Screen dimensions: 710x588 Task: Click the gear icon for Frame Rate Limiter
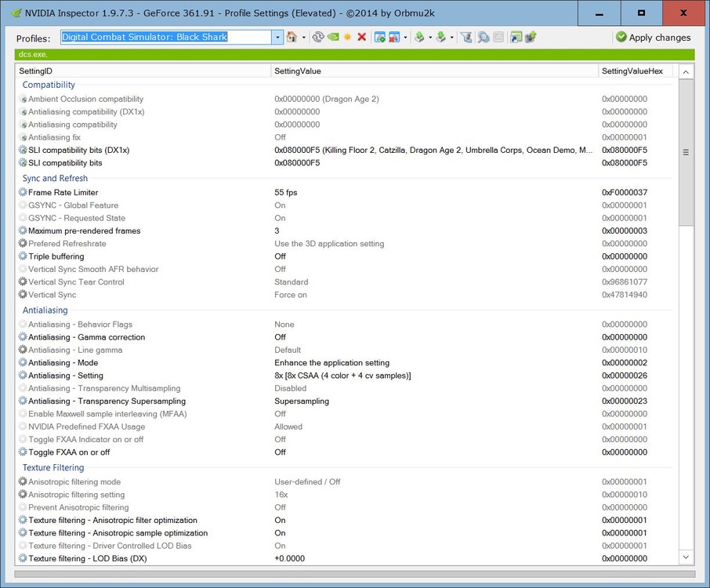[x=23, y=192]
